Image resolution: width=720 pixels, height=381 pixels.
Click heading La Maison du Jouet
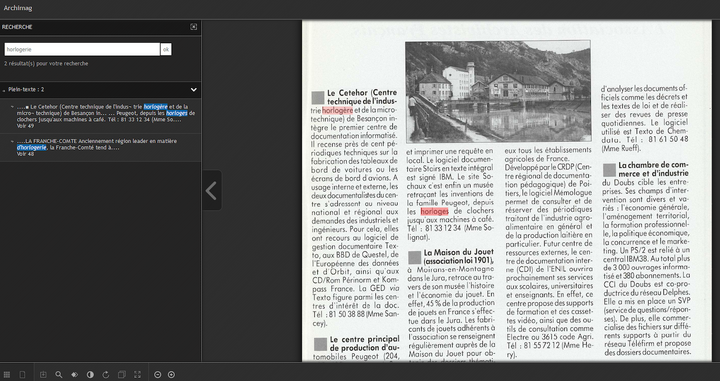click(x=459, y=256)
